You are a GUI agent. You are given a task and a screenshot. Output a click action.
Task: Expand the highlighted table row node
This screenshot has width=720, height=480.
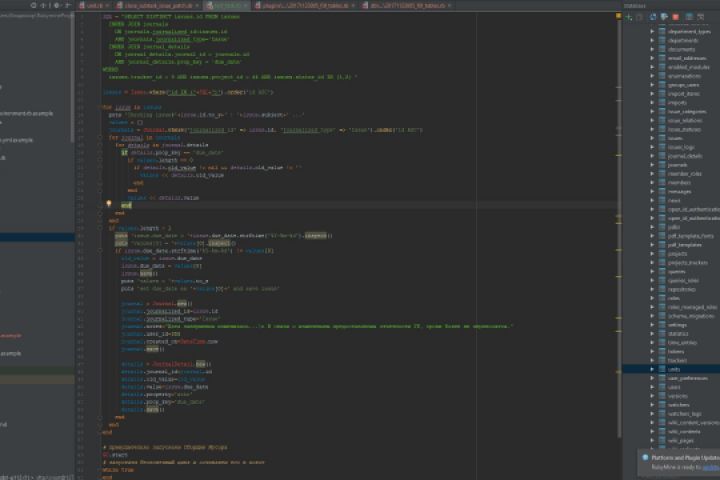[652, 369]
